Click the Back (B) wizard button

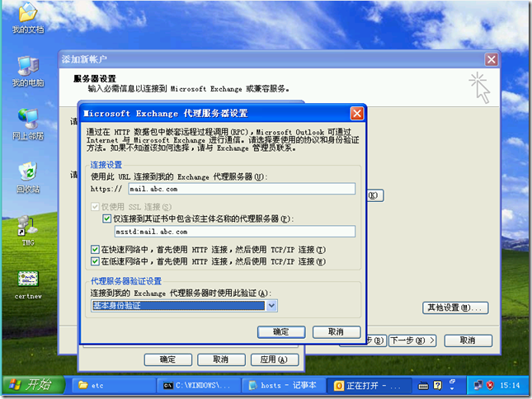pos(375,340)
